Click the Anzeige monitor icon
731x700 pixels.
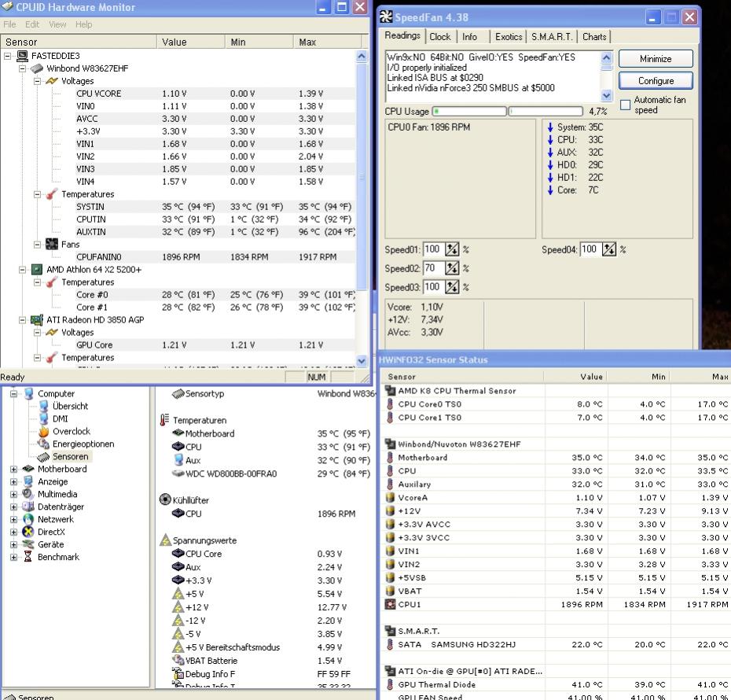[x=28, y=481]
